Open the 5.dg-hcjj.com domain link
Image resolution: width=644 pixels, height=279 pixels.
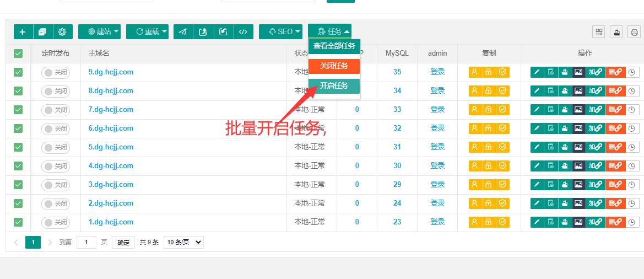pos(111,147)
